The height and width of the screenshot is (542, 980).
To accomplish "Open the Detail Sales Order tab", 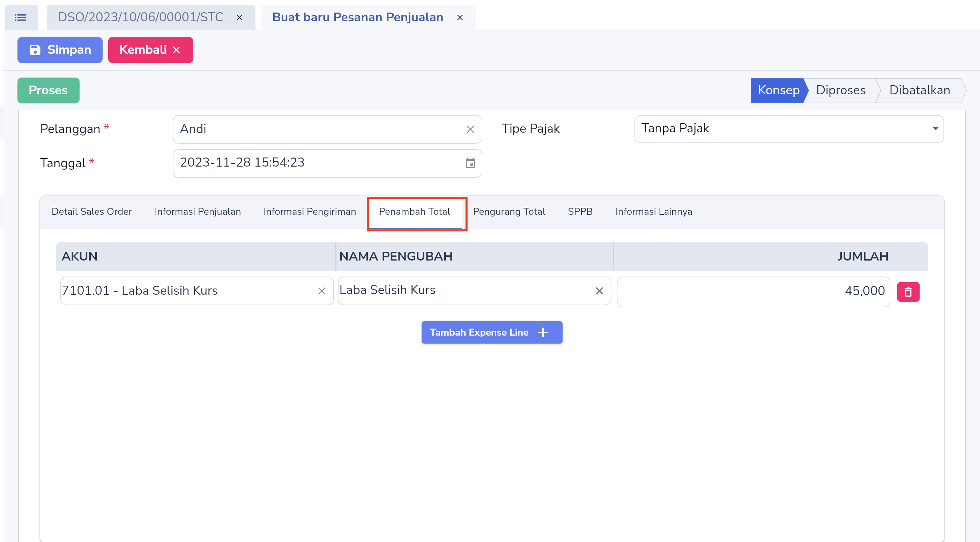I will point(92,212).
